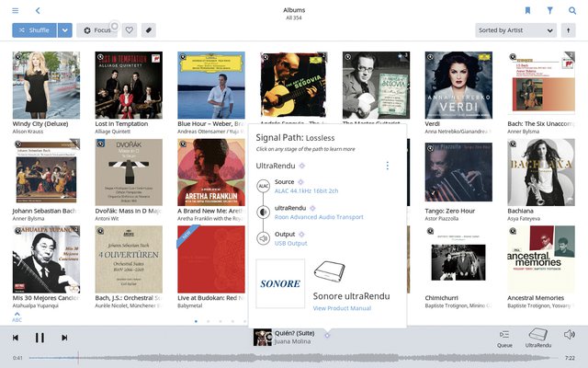Click the artist name Asya Fateyeva
The height and width of the screenshot is (368, 588).
tap(524, 219)
